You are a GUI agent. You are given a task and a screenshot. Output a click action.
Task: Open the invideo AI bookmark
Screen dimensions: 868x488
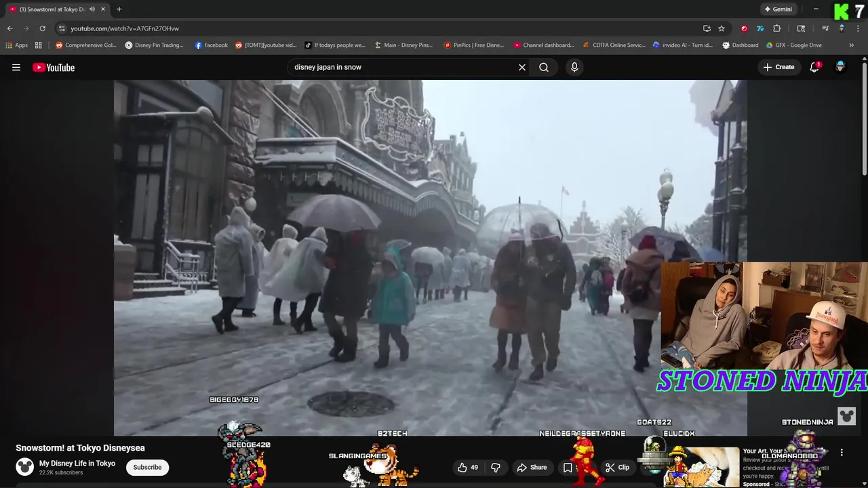click(683, 45)
